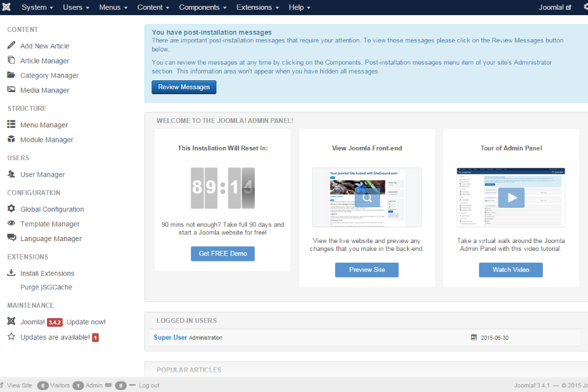The height and width of the screenshot is (392, 588).
Task: Click the reset countdown timer display
Action: pyautogui.click(x=223, y=188)
